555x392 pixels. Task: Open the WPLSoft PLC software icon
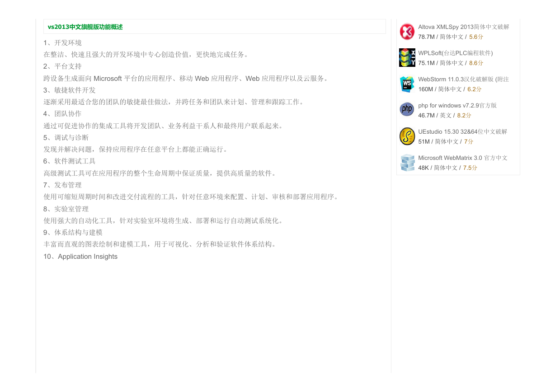(407, 58)
